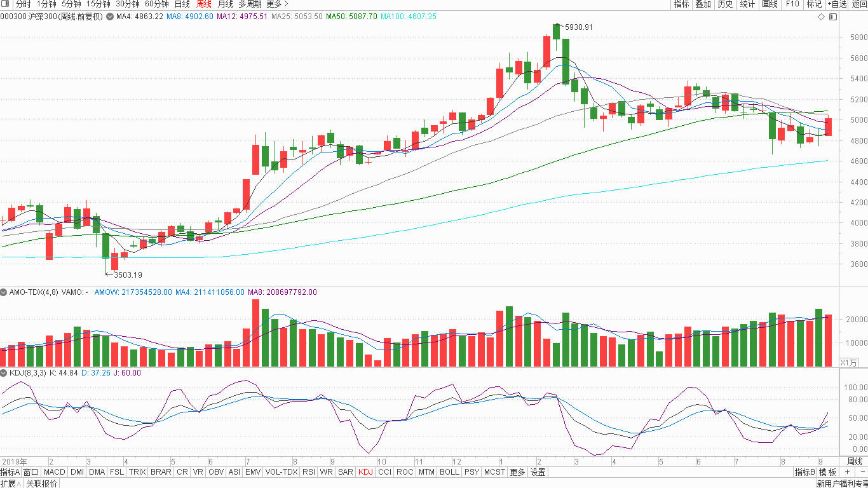Switch indicator to MACD
The width and height of the screenshot is (868, 488).
pos(55,472)
